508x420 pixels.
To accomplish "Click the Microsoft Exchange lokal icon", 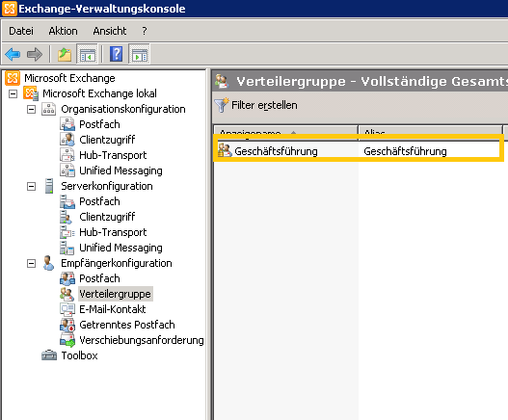I will 31,93.
